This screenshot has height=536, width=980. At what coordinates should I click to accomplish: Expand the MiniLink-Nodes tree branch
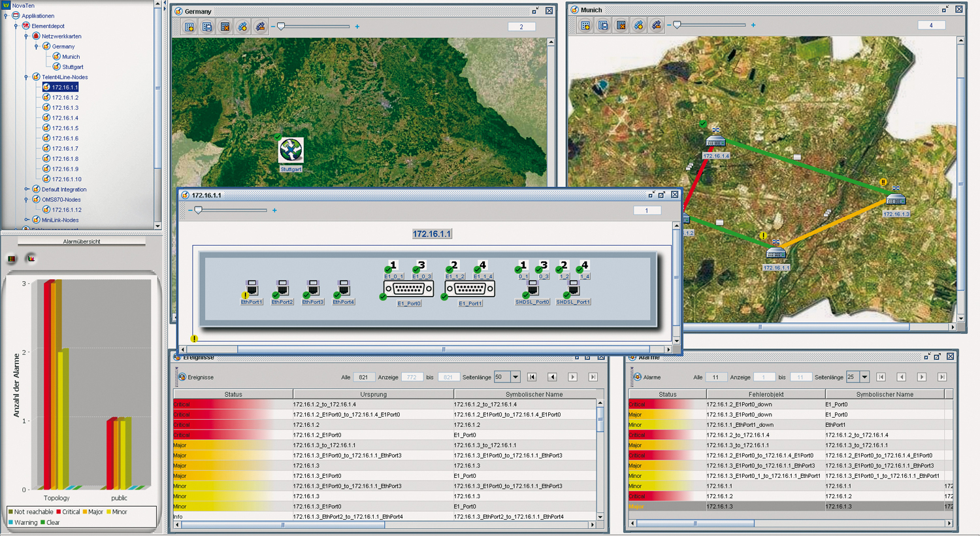point(27,220)
